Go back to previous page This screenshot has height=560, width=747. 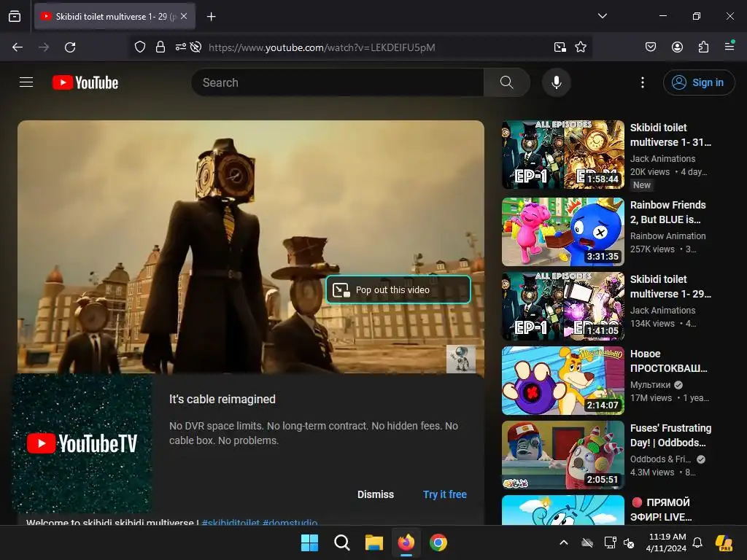(18, 47)
